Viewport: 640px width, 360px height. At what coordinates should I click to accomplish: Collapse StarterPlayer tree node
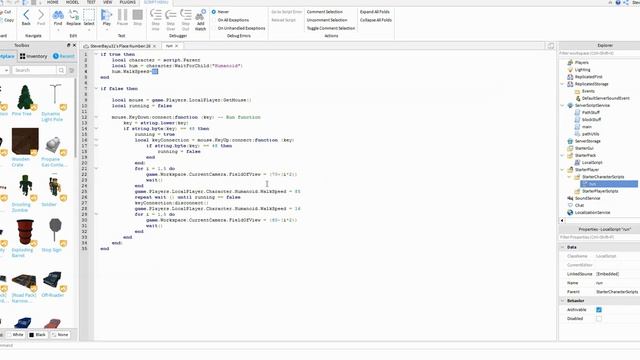tap(562, 170)
